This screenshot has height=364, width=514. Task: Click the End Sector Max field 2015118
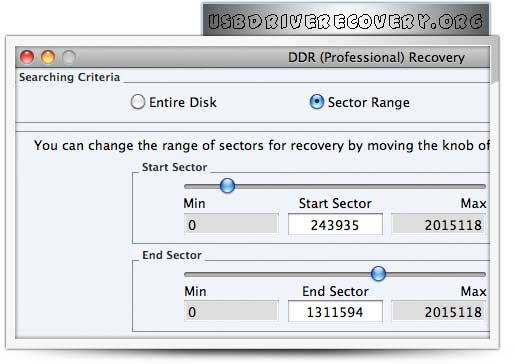point(439,312)
